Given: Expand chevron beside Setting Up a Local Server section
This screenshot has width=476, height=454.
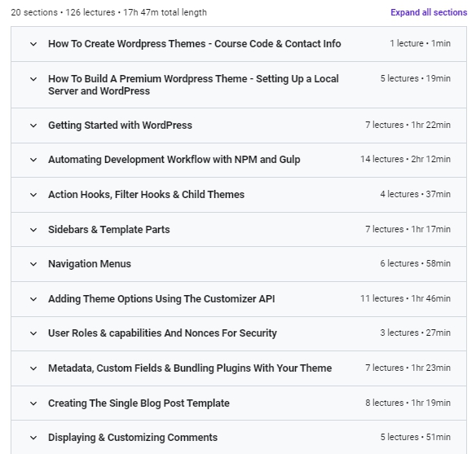Looking at the screenshot, I should click(x=33, y=79).
